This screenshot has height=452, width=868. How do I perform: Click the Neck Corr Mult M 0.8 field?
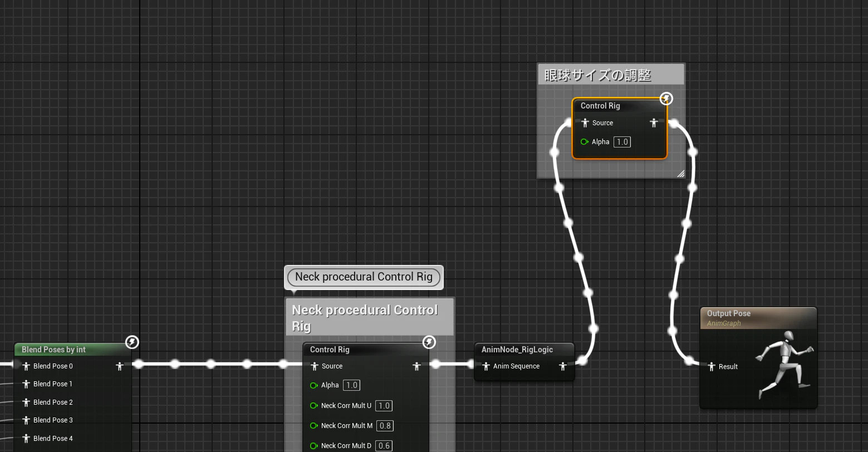point(385,426)
